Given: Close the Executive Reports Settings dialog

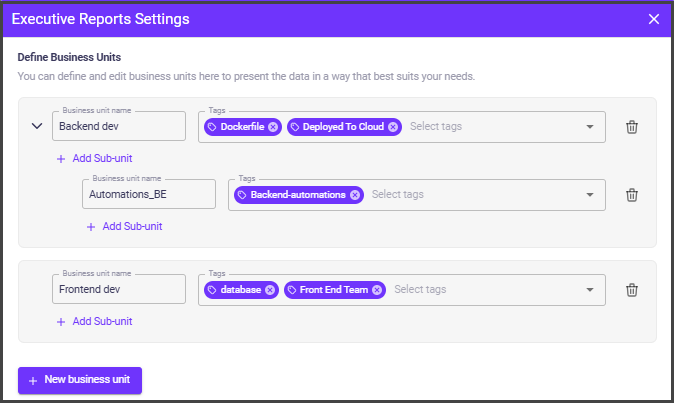Looking at the screenshot, I should click(x=654, y=19).
